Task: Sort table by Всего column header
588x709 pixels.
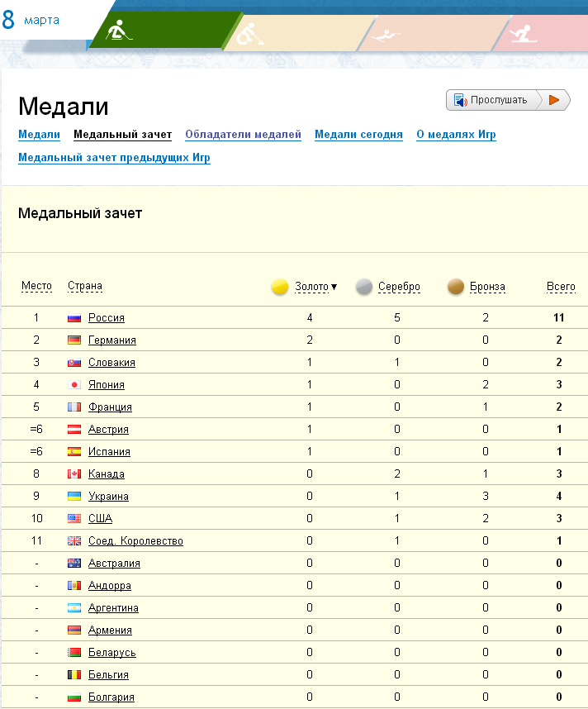Action: click(561, 287)
